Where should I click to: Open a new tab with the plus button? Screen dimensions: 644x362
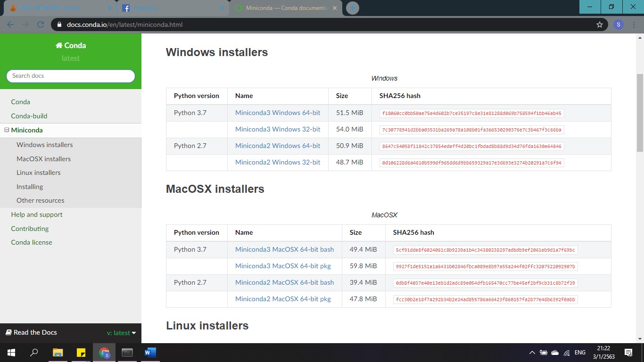pos(352,8)
